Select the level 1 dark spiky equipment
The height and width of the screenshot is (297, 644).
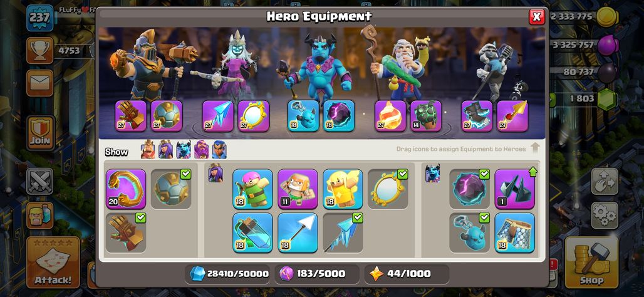[514, 189]
